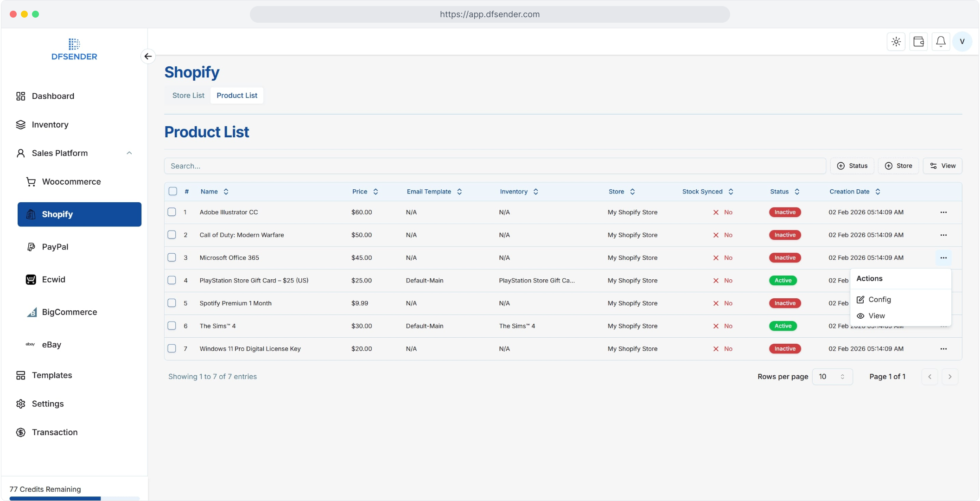Click the View columns button
This screenshot has height=501, width=980.
pos(942,166)
